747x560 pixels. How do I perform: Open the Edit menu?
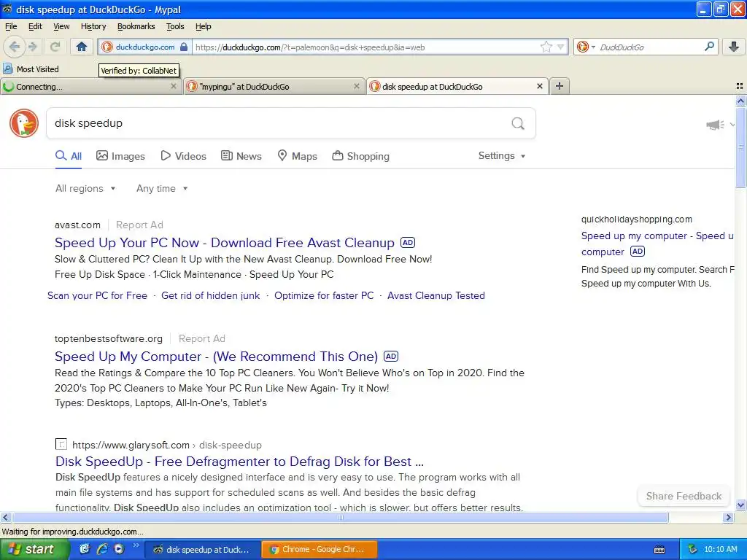(35, 26)
